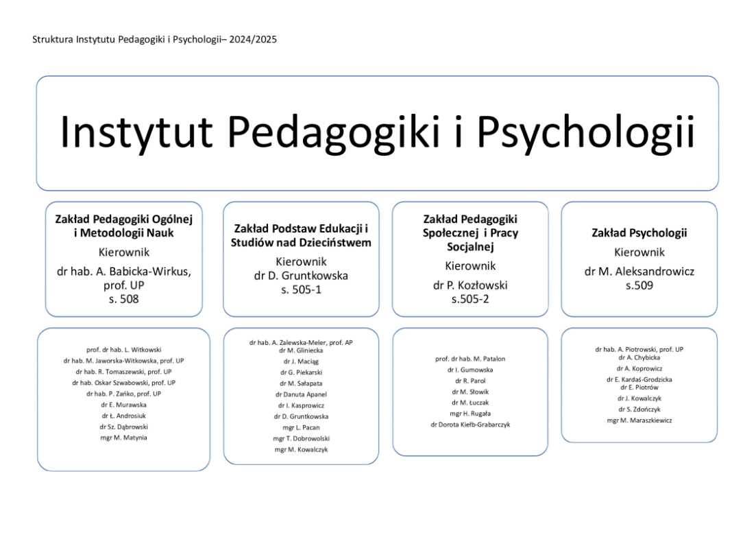
Task: Click room number 's.505-2'
Action: pyautogui.click(x=470, y=299)
